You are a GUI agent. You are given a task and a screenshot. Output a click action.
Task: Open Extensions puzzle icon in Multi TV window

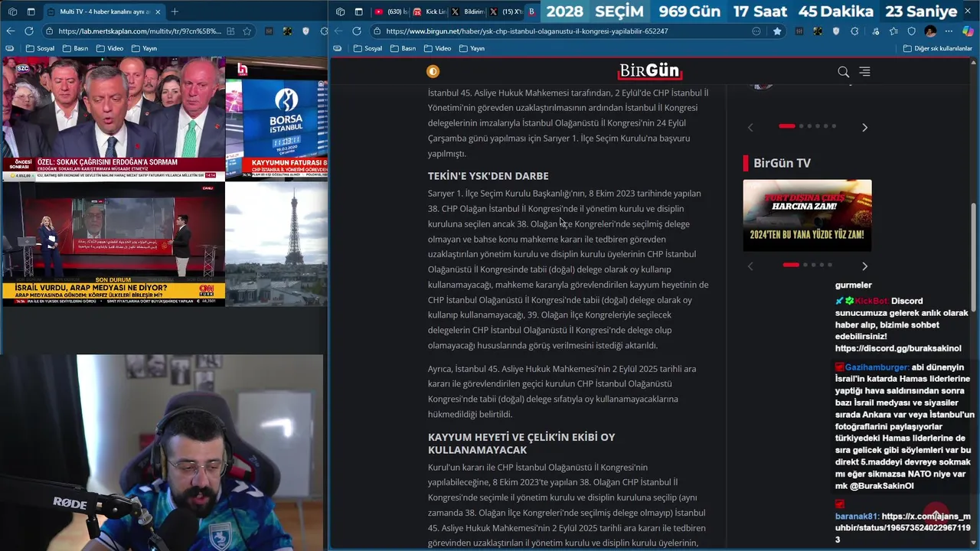(325, 31)
